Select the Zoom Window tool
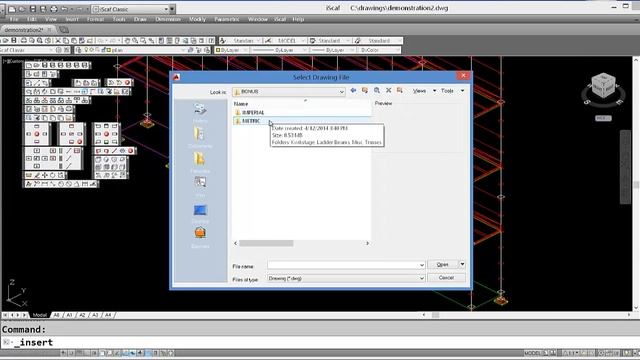Viewport: 640px width, 360px height. coord(143,40)
